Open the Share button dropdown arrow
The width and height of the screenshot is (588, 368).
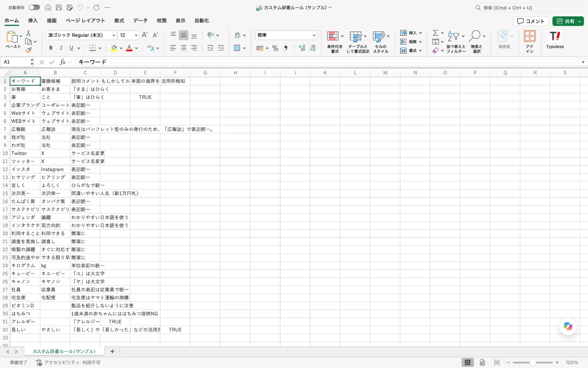coord(580,21)
